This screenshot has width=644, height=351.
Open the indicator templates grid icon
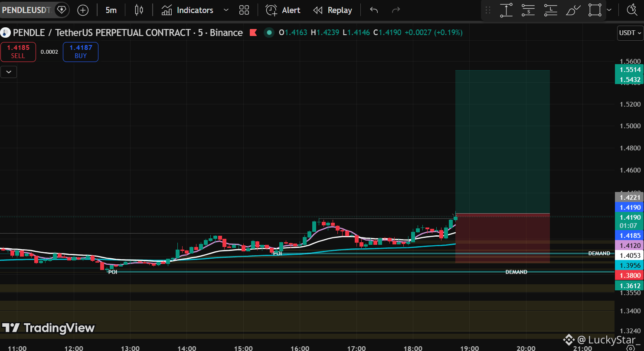tap(244, 10)
